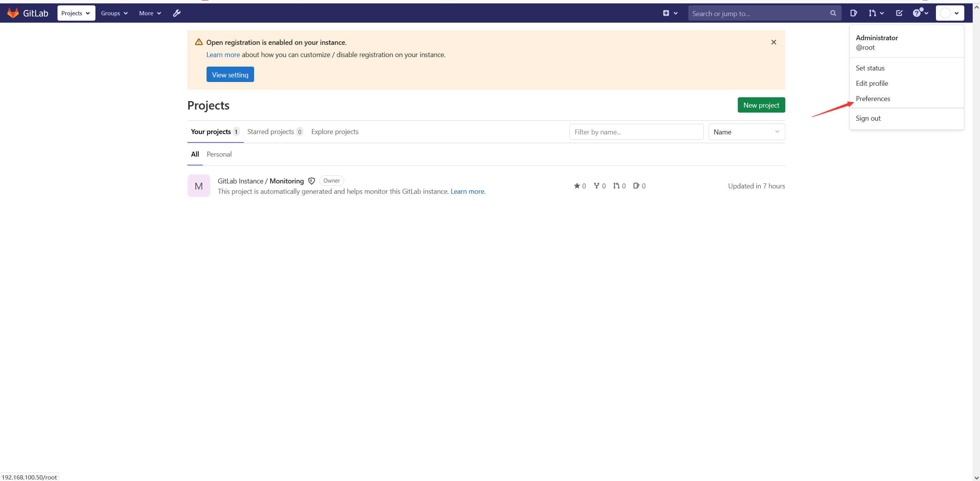
Task: Switch to Starred projects tab
Action: point(275,132)
